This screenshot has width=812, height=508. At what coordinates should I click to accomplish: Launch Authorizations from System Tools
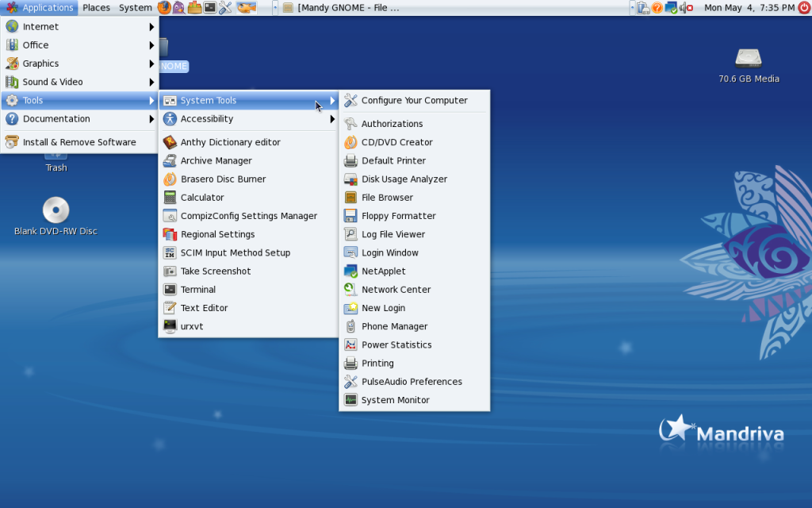tap(414, 124)
